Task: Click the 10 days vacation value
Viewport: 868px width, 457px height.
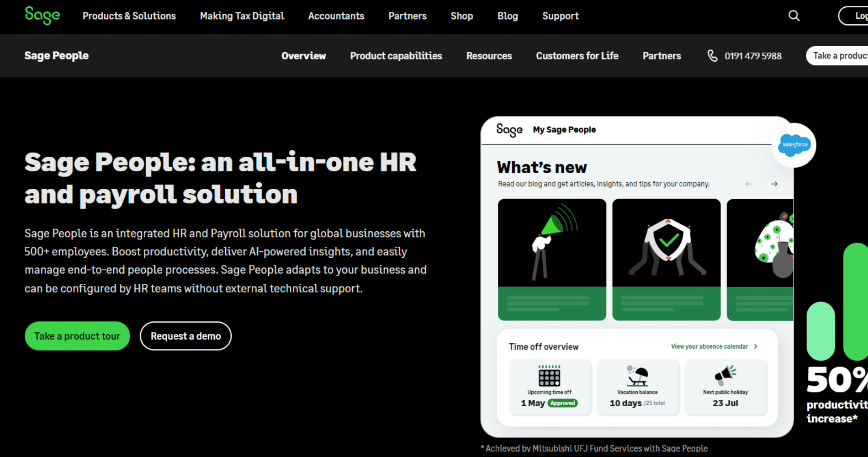Action: 625,403
